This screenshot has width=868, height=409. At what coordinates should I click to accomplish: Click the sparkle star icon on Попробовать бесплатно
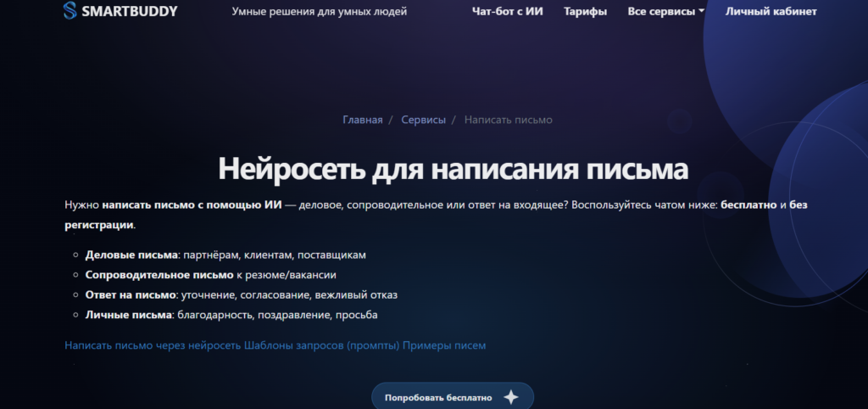[x=511, y=397]
